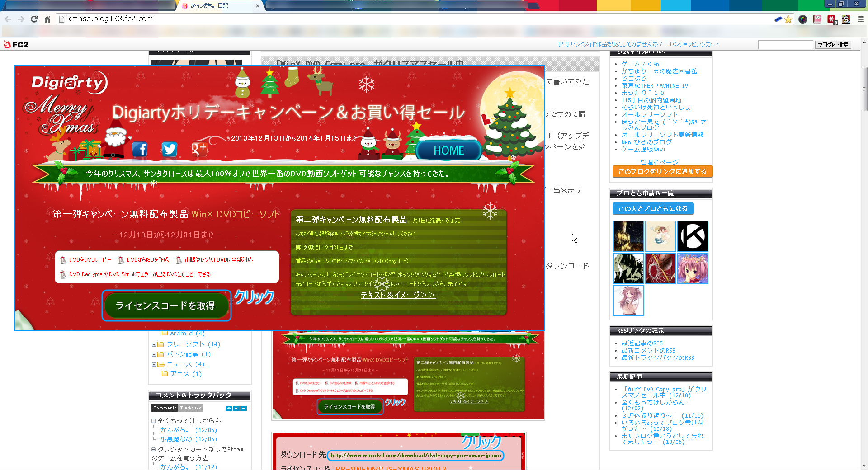The image size is (868, 470).
Task: Click the Facebook icon on the banner
Action: click(x=140, y=149)
